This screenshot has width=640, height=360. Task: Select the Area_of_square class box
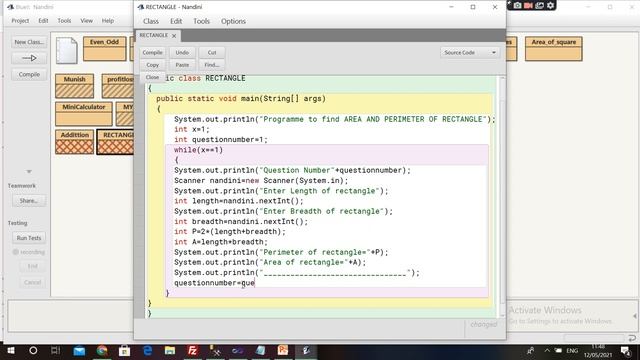point(553,49)
